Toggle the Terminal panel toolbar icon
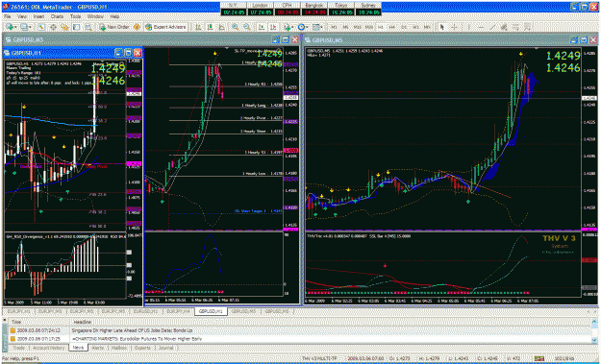This screenshot has height=364, width=601. (76, 27)
